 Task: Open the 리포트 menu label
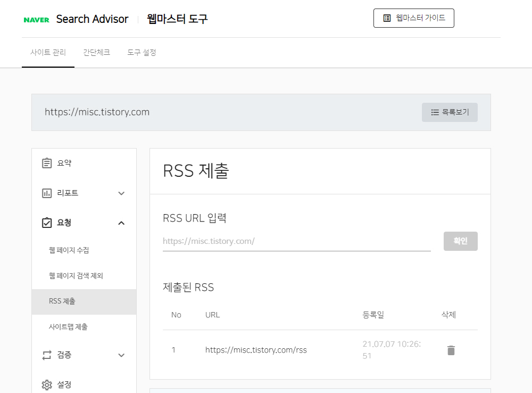click(68, 193)
